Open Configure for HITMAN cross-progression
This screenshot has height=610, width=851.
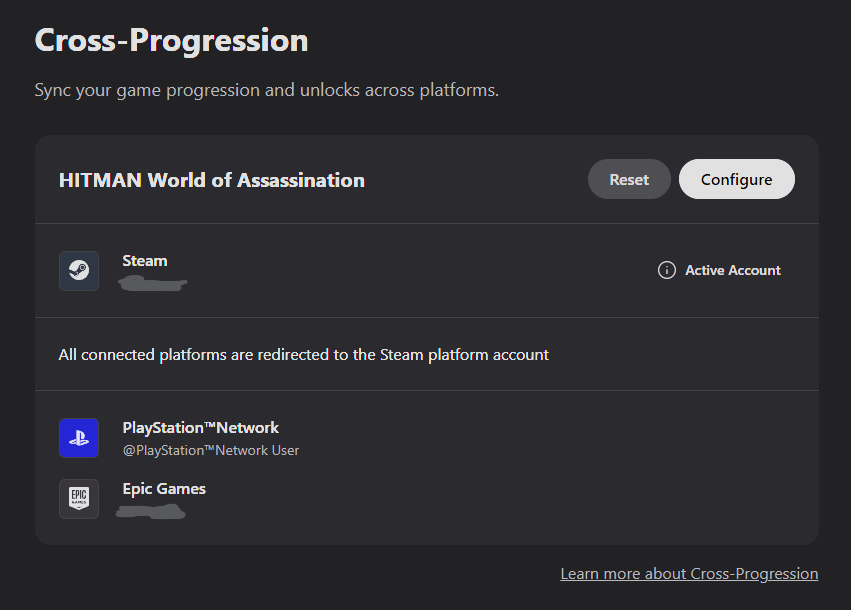(736, 180)
